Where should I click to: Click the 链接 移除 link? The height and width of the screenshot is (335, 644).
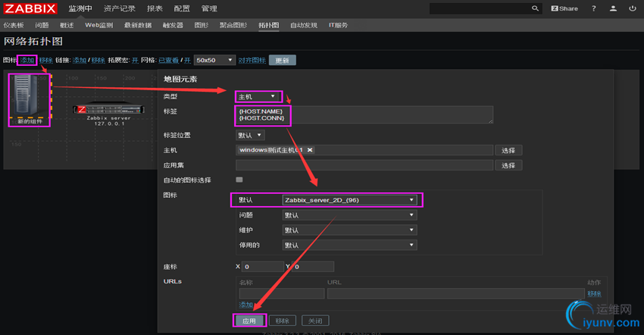pos(98,61)
